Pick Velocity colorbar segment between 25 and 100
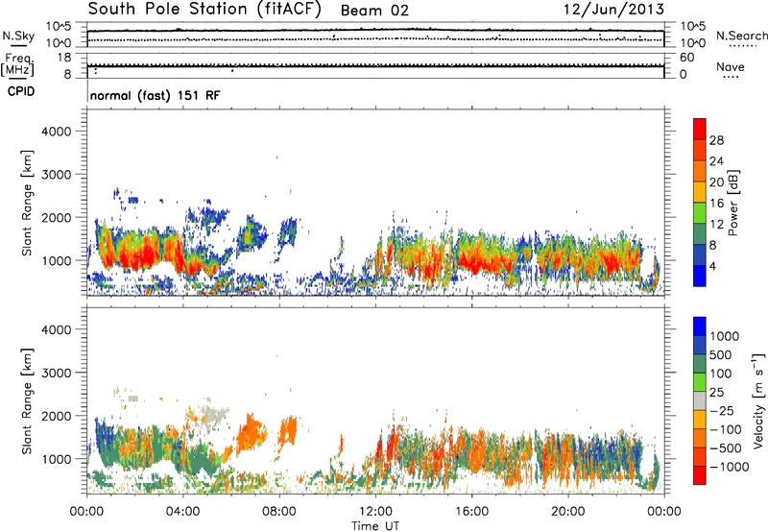The image size is (768, 532). click(700, 382)
